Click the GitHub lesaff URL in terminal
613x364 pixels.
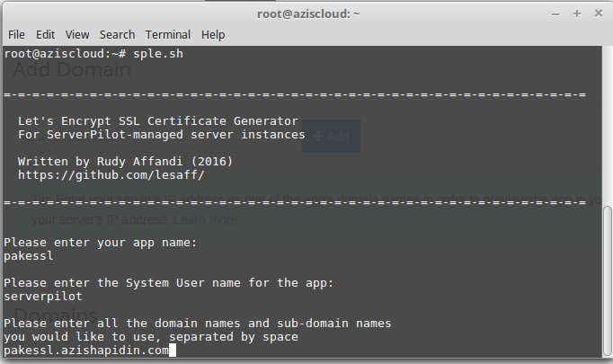[x=111, y=175]
